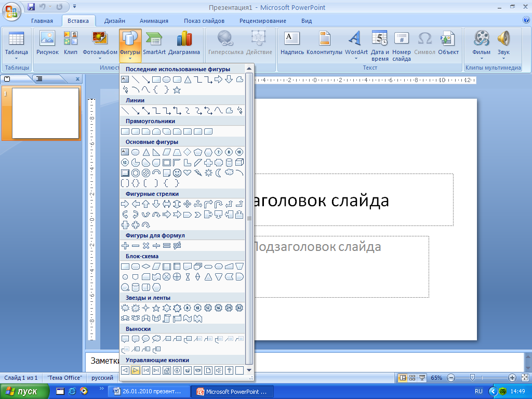Image resolution: width=532 pixels, height=399 pixels.
Task: Select the oval callout in Выноски
Action: [146, 339]
